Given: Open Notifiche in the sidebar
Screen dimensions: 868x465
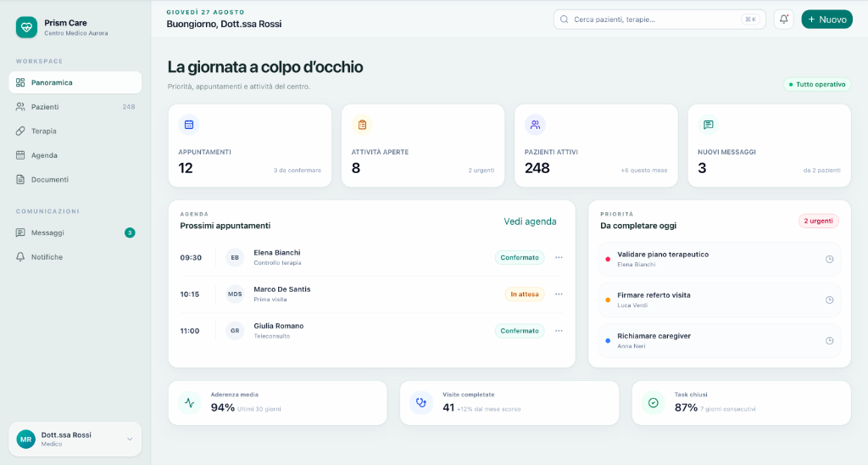Looking at the screenshot, I should pyautogui.click(x=75, y=257).
